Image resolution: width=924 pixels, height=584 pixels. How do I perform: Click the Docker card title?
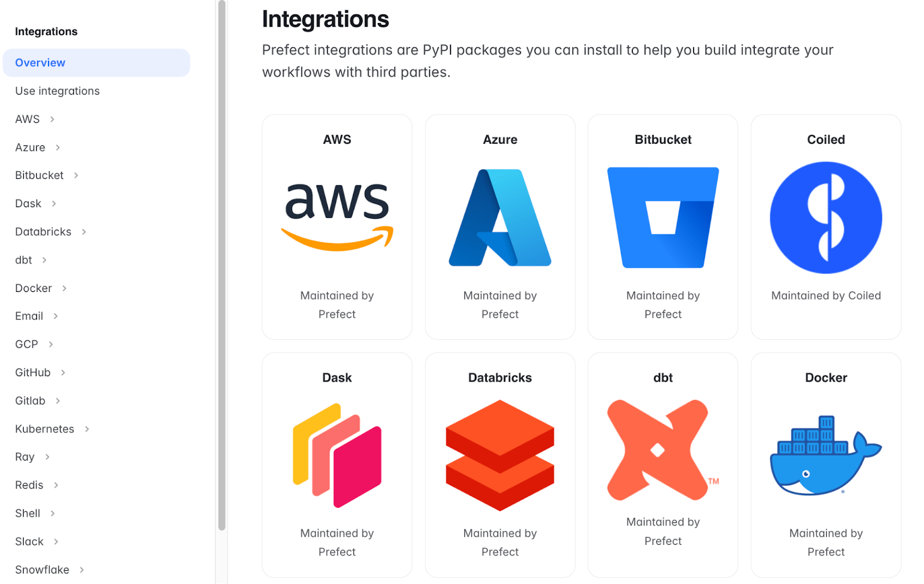(826, 378)
